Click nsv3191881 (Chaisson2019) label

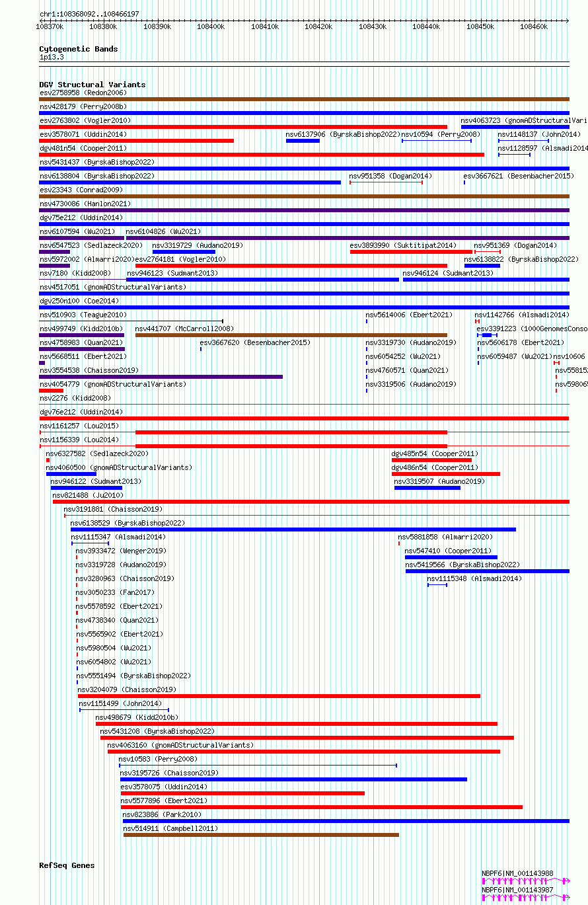(x=113, y=509)
